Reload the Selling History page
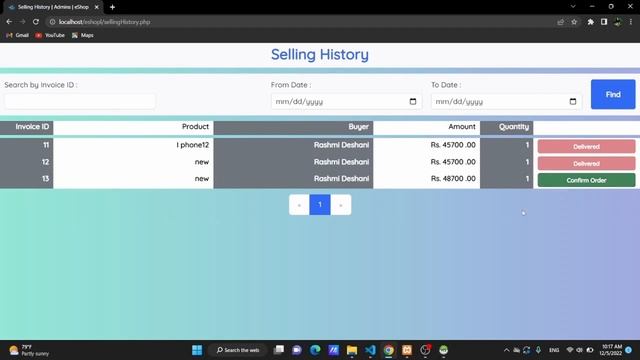The height and width of the screenshot is (360, 640). [x=36, y=22]
